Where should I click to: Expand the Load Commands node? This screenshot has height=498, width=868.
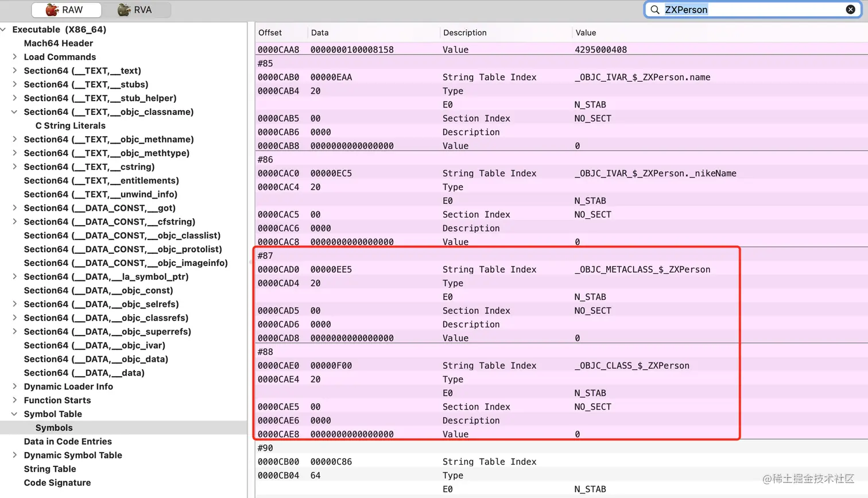(14, 57)
